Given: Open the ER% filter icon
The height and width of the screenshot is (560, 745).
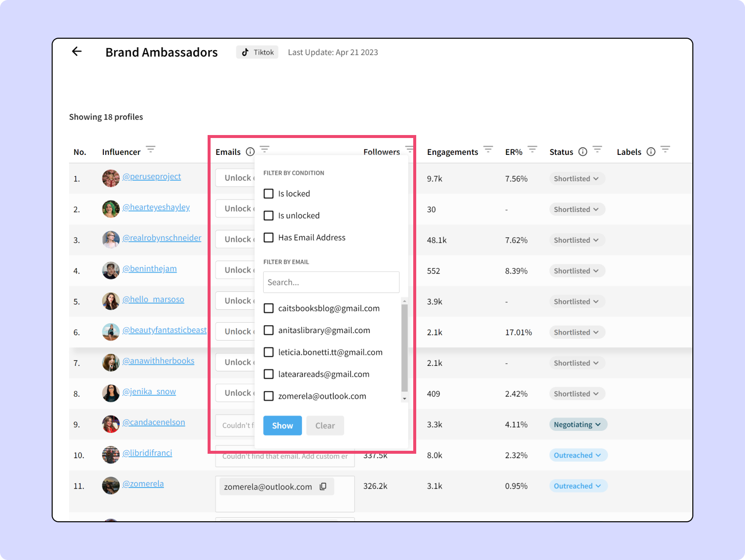Looking at the screenshot, I should [x=532, y=149].
